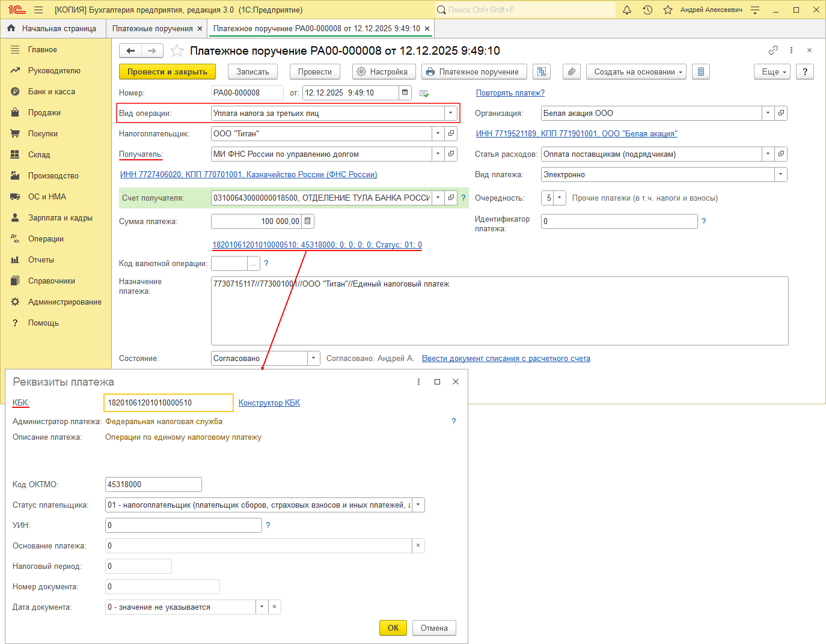The image size is (826, 644).
Task: Open the Еще menu
Action: coord(772,71)
